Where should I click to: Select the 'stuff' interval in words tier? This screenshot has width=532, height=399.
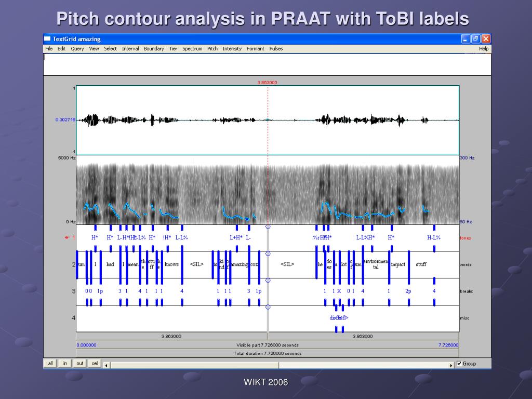pyautogui.click(x=421, y=264)
